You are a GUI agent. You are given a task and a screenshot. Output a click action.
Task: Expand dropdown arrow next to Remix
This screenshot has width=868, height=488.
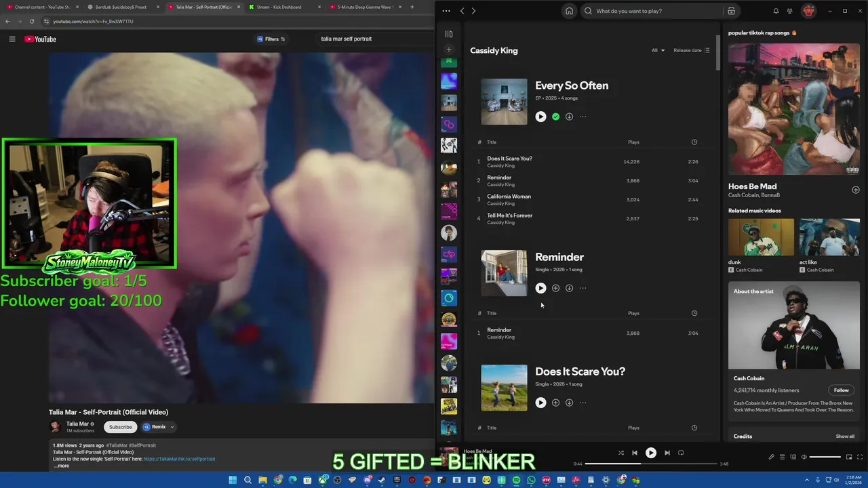click(x=172, y=427)
